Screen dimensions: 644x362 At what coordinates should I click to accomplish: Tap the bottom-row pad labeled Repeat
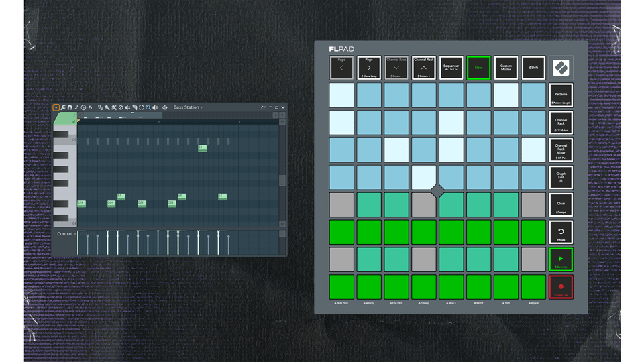pyautogui.click(x=533, y=288)
